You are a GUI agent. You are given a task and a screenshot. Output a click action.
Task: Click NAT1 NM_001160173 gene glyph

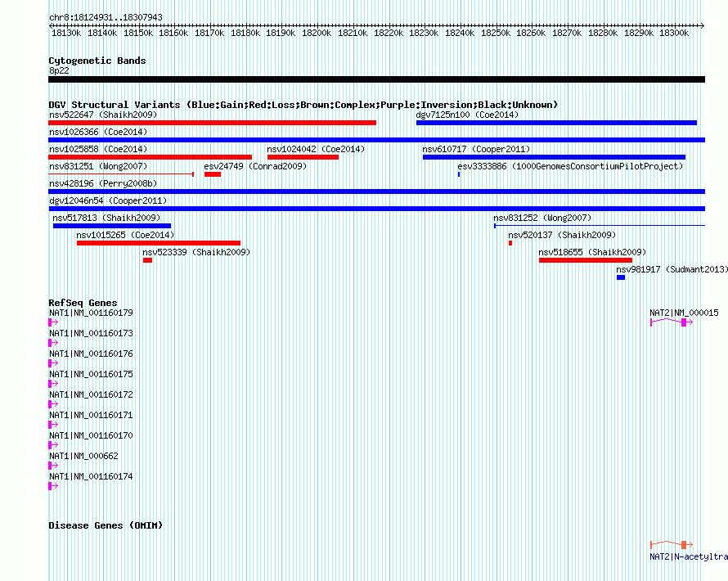click(53, 343)
